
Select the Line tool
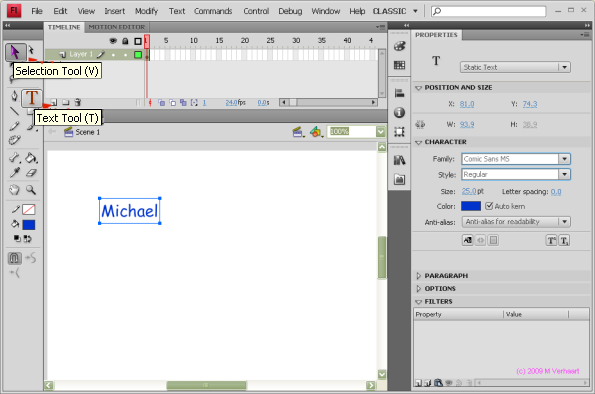click(14, 111)
